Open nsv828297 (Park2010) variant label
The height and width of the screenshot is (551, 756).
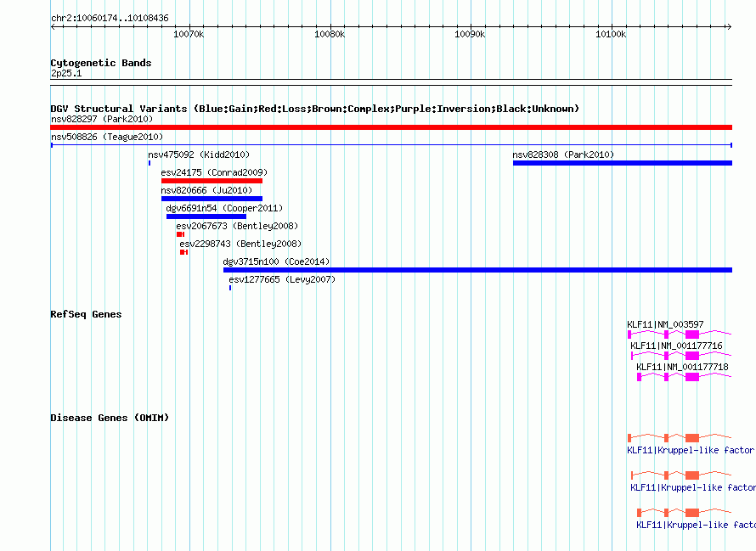(102, 119)
